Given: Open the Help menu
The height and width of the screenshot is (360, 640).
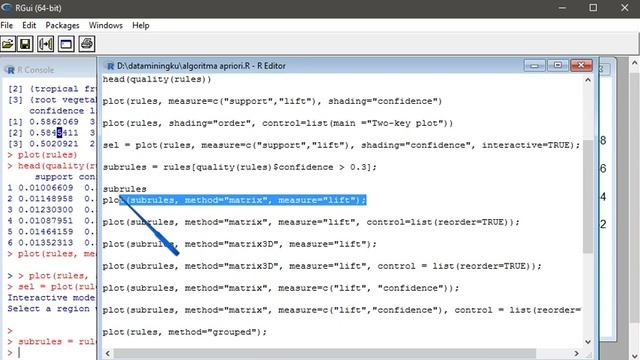Looking at the screenshot, I should [140, 25].
